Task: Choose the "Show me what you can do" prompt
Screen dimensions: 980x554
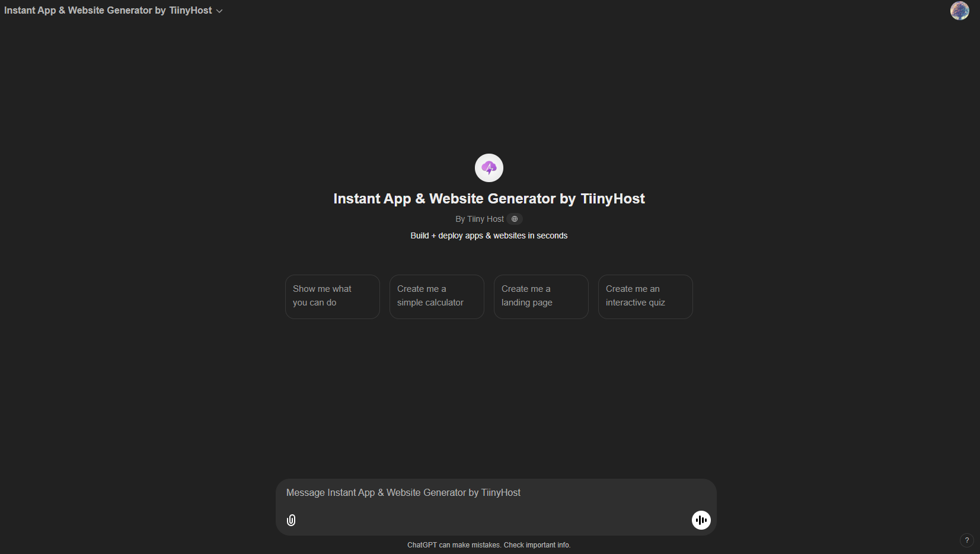Action: [x=333, y=297]
